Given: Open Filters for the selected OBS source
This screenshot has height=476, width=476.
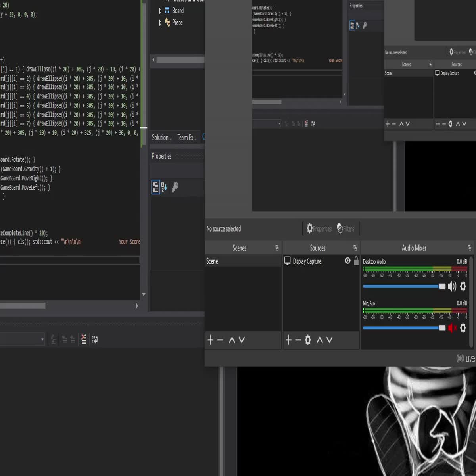Looking at the screenshot, I should [345, 228].
